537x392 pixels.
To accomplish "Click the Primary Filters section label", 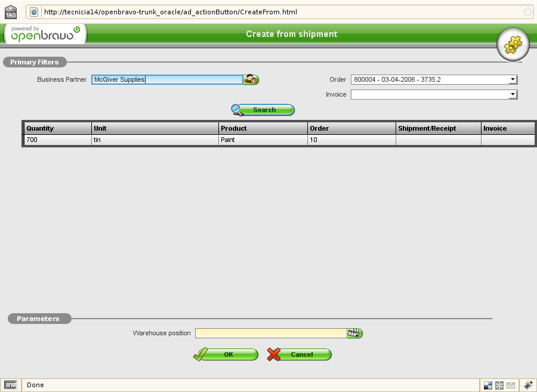I will pos(34,62).
